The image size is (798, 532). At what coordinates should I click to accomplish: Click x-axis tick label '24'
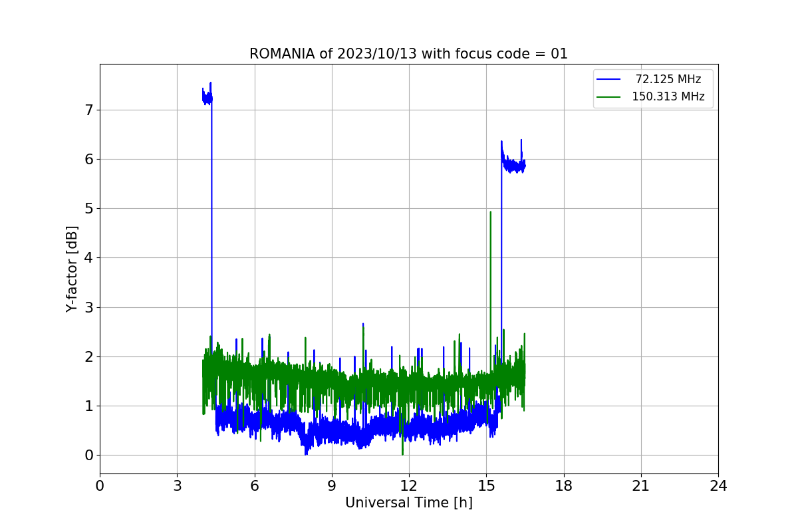pyautogui.click(x=718, y=486)
